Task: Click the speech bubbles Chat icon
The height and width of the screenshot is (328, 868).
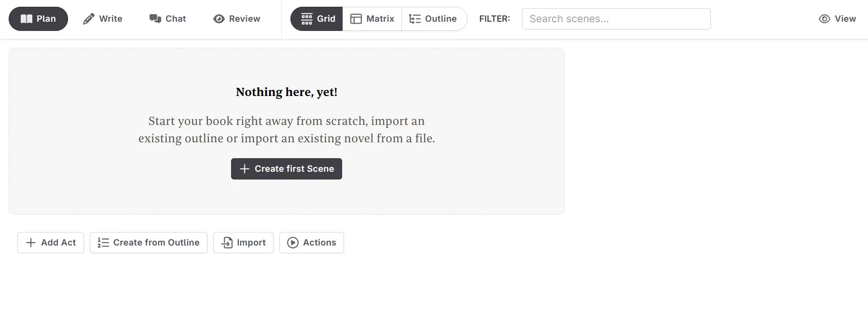Action: coord(155,19)
